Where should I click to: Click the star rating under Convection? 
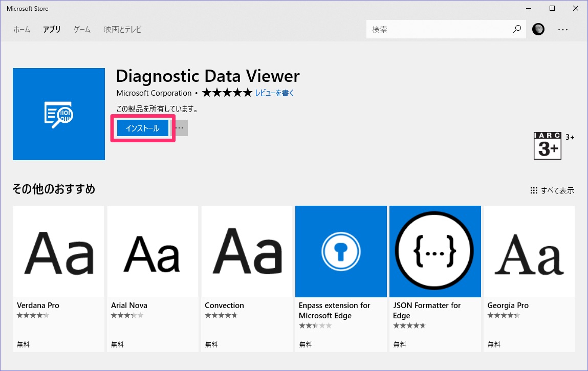click(221, 316)
